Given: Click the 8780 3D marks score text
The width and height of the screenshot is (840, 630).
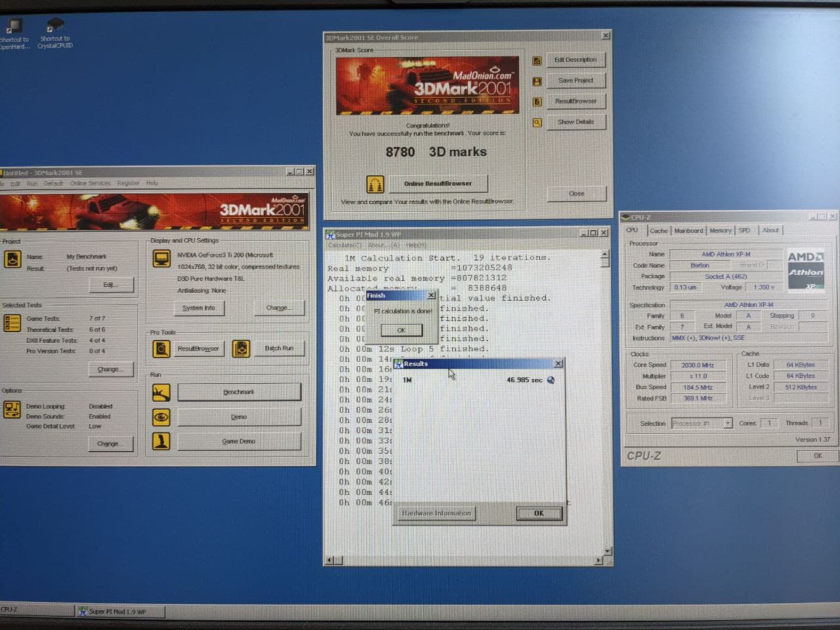Looking at the screenshot, I should (436, 152).
